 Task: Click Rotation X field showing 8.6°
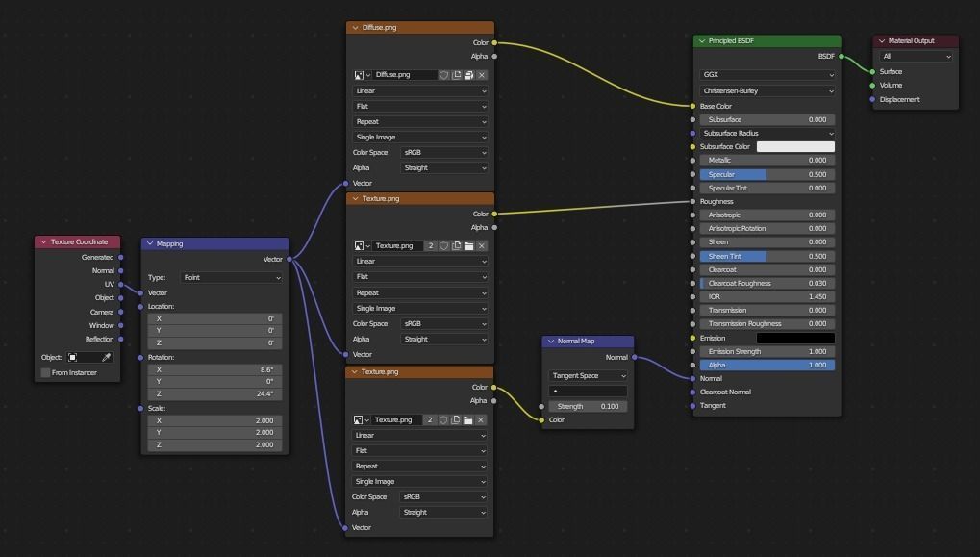215,369
